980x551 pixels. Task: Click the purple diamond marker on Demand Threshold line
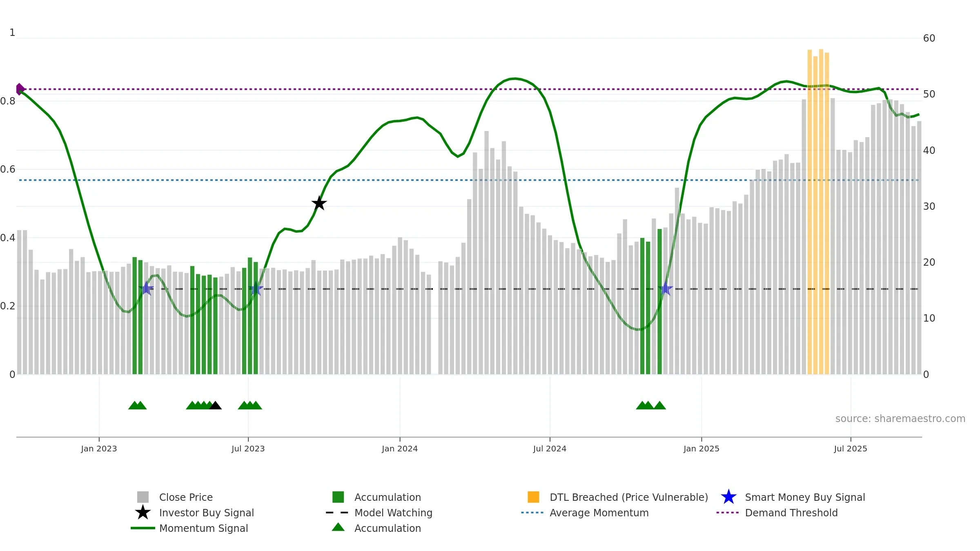pyautogui.click(x=20, y=89)
